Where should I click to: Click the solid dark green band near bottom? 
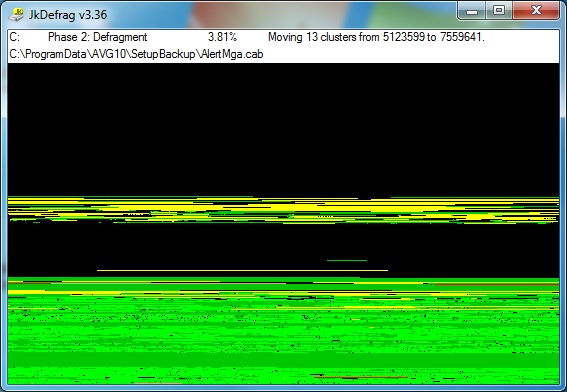(284, 360)
